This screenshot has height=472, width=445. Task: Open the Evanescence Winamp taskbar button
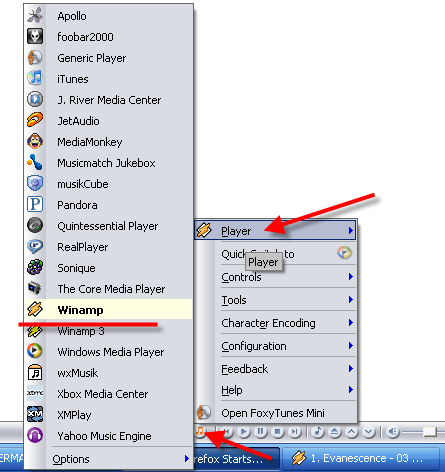point(362,459)
